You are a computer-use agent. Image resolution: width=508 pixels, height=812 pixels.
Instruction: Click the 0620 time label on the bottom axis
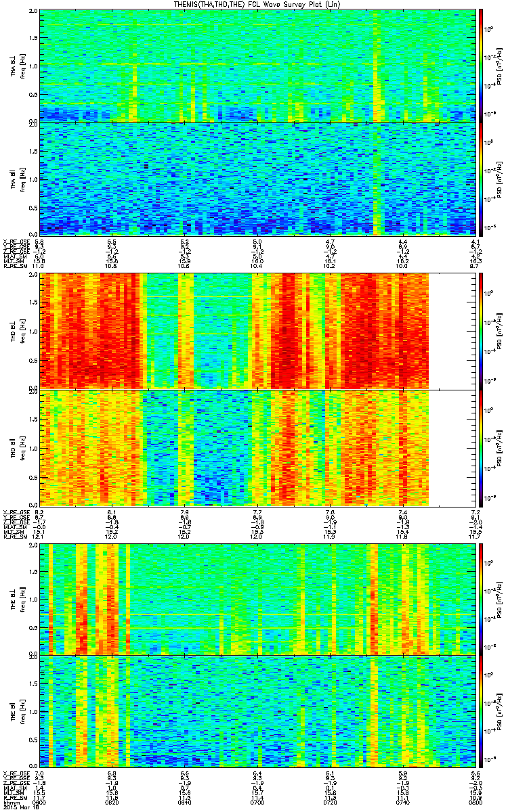[112, 802]
